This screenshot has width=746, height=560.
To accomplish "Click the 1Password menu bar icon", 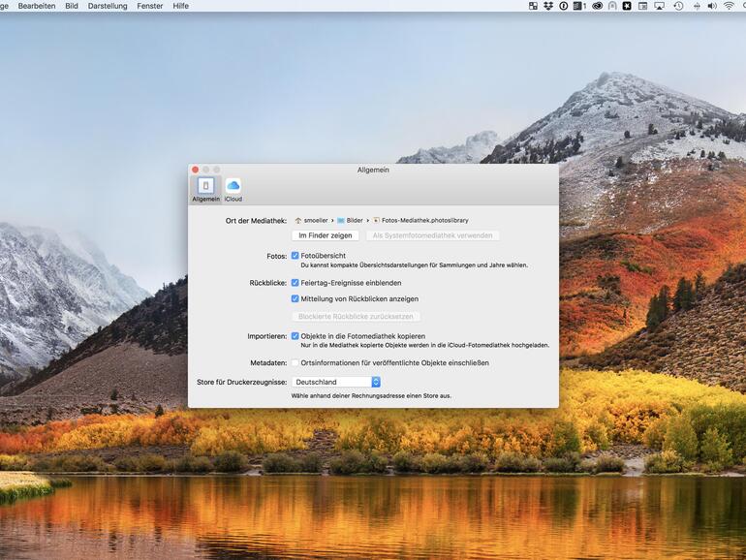I will click(563, 6).
